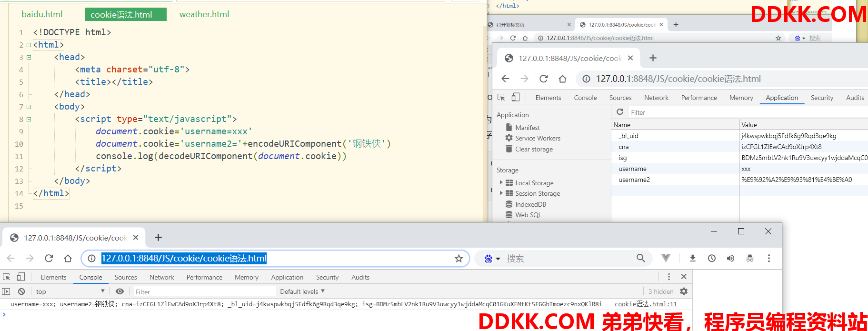Image resolution: width=868 pixels, height=331 pixels.
Task: Open new tab in bottom browser window
Action: click(x=158, y=237)
